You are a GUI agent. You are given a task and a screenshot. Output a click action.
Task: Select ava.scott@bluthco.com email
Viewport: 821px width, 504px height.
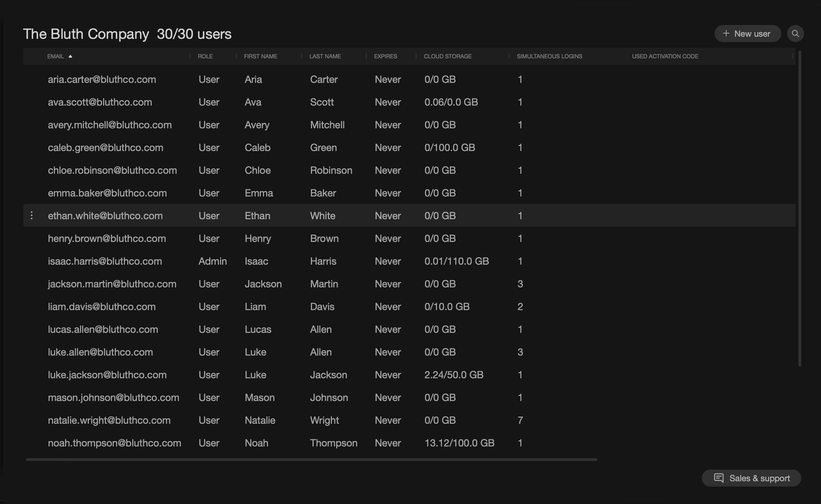(100, 102)
